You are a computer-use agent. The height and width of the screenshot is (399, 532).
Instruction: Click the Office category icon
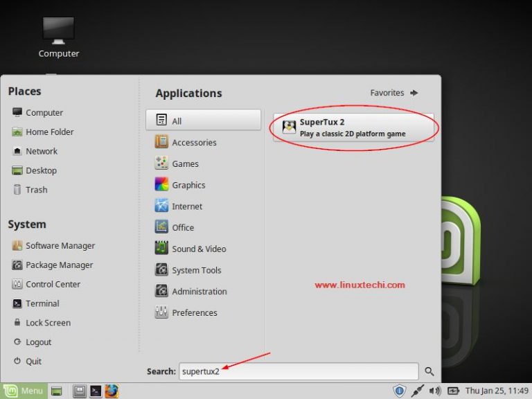161,227
